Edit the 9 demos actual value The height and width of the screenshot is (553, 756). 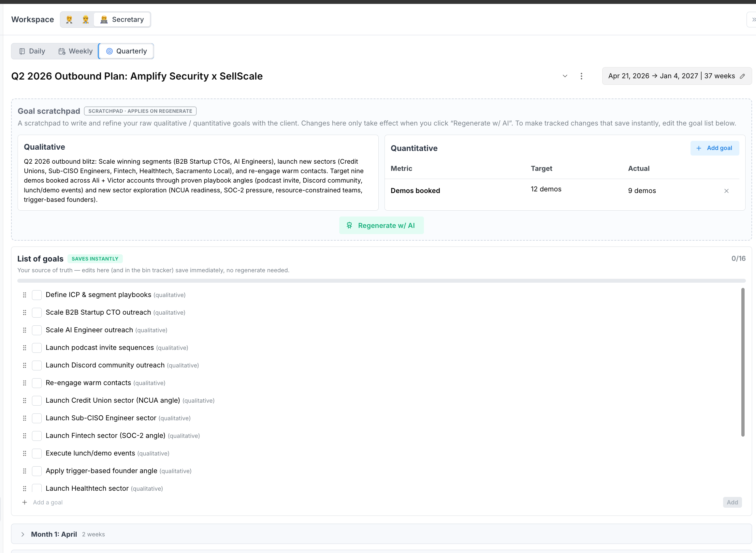(x=642, y=190)
